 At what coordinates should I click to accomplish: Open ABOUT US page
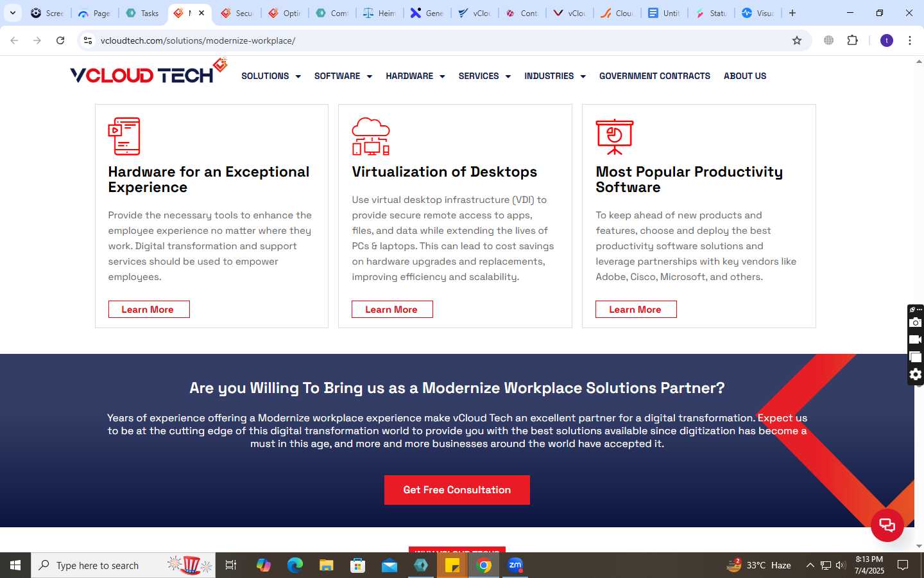[x=745, y=76]
